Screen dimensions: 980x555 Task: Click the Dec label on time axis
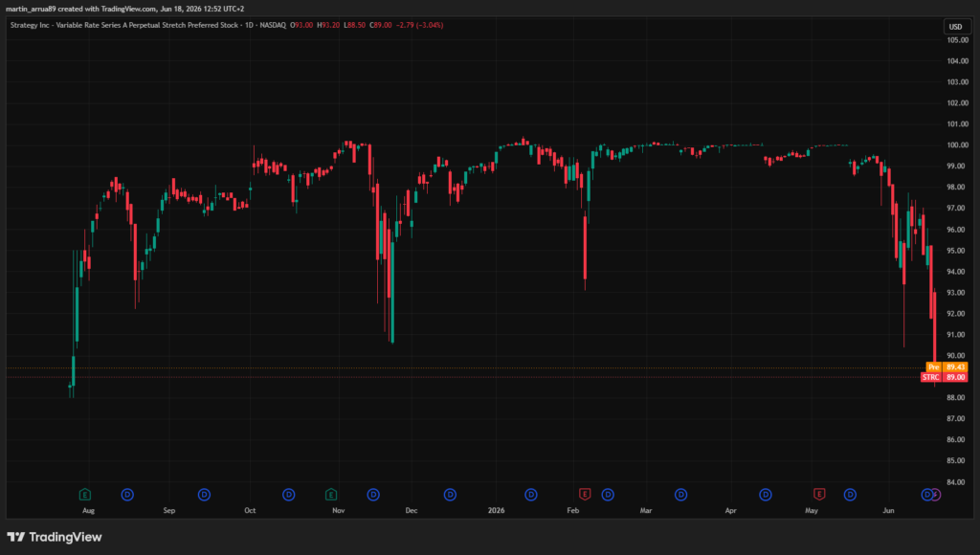[412, 511]
